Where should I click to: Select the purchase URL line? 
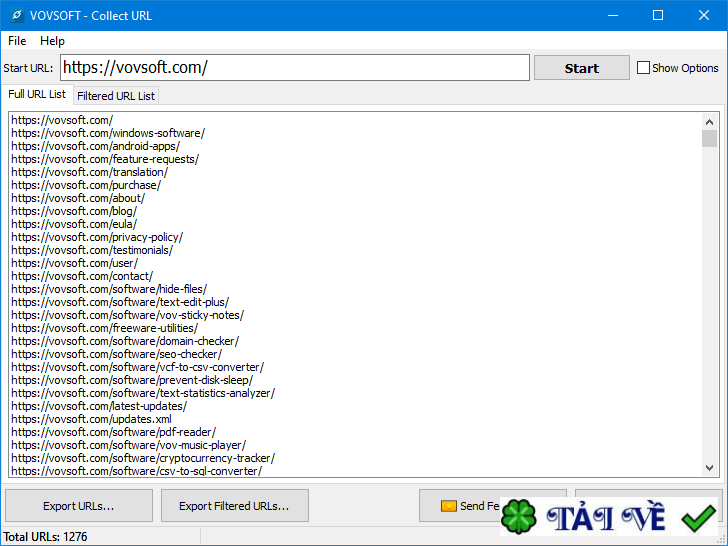click(x=86, y=185)
